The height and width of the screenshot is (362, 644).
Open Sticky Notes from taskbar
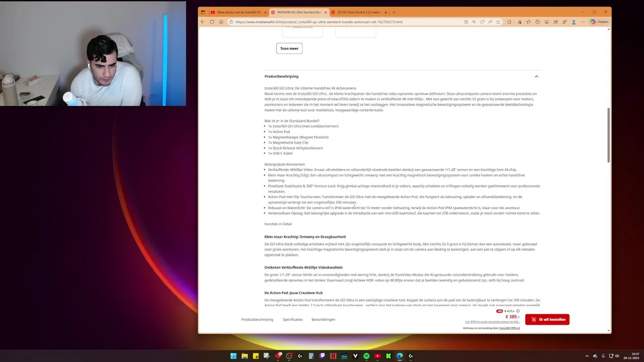point(256,356)
